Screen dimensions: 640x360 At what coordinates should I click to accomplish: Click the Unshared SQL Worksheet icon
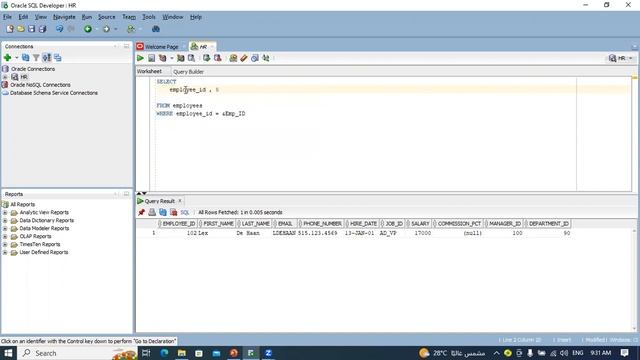233,58
